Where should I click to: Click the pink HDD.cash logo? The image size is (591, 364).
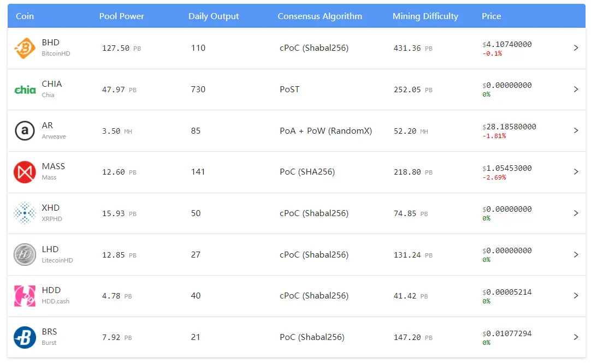(x=25, y=296)
